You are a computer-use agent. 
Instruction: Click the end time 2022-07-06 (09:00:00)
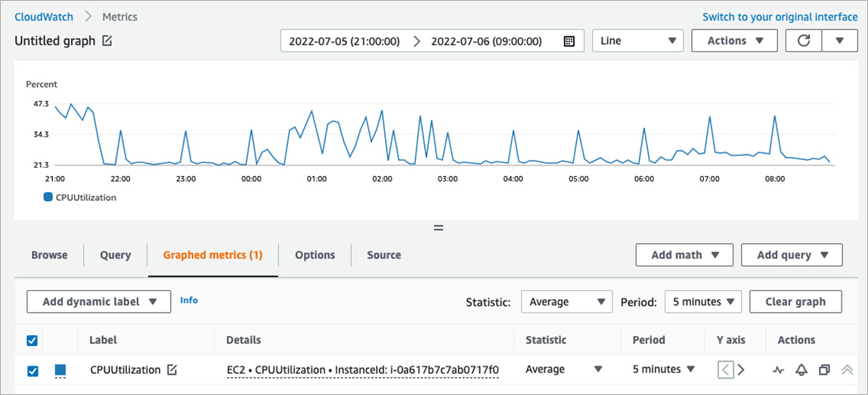(487, 41)
